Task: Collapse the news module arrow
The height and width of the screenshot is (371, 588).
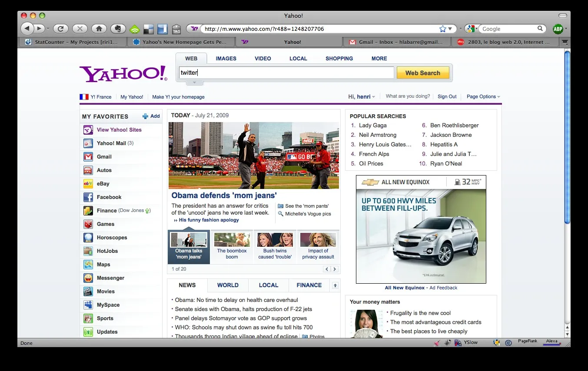Action: [335, 285]
